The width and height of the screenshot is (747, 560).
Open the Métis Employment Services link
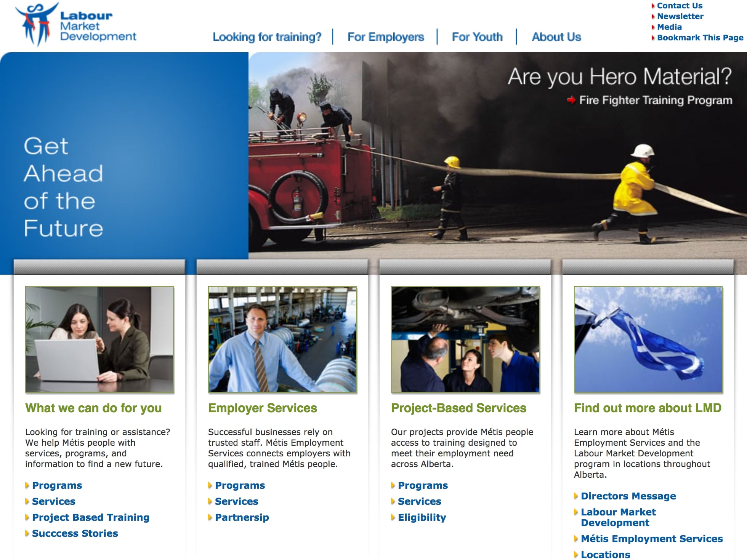click(x=652, y=539)
